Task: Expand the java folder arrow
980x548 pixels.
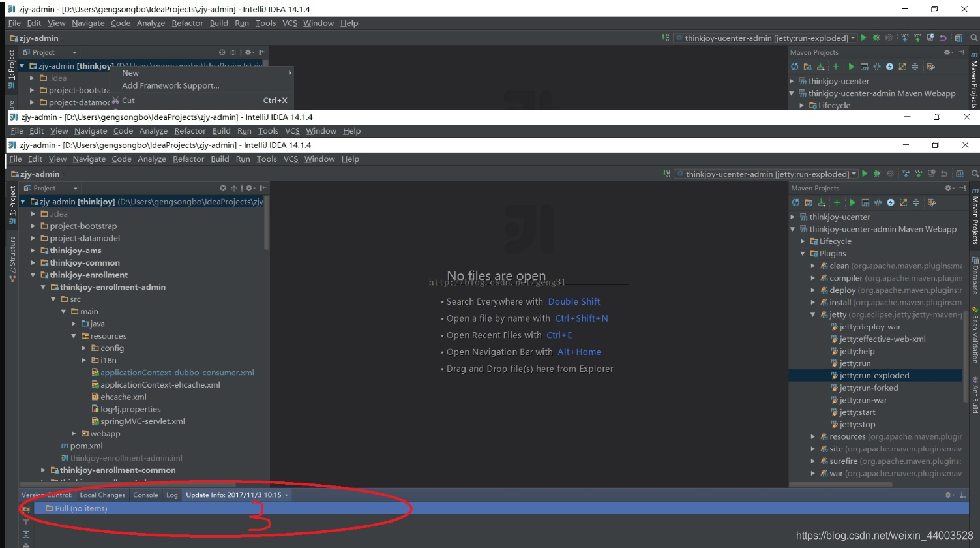Action: pos(74,324)
